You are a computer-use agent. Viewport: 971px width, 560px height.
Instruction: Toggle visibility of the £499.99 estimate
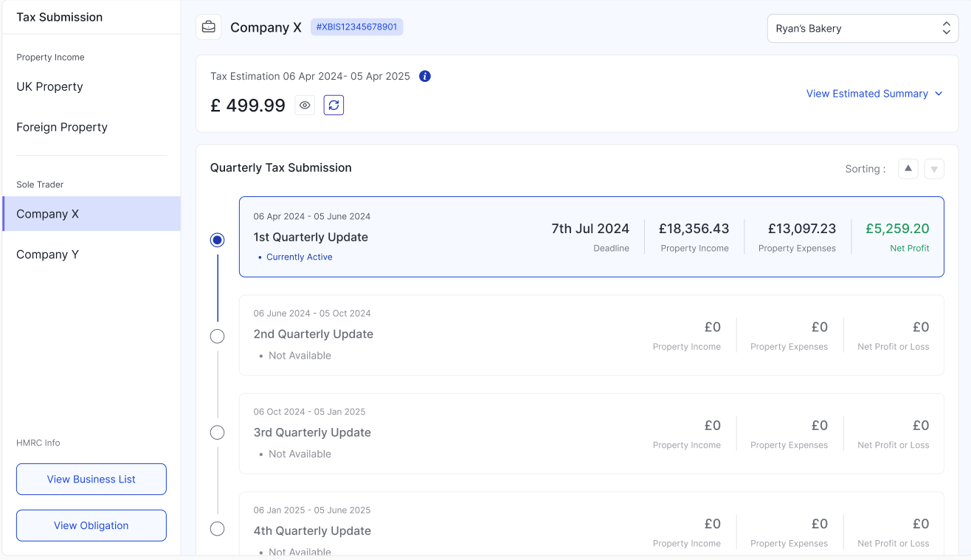[x=305, y=106]
